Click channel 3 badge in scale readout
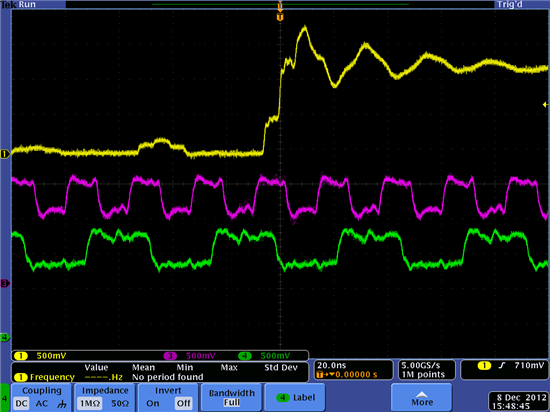This screenshot has height=412, width=550. 170,356
